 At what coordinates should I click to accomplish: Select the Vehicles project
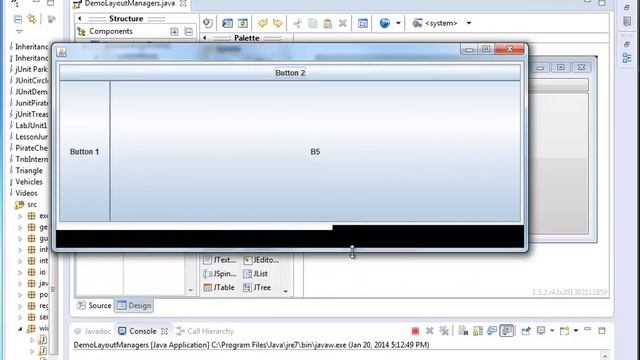pos(29,182)
